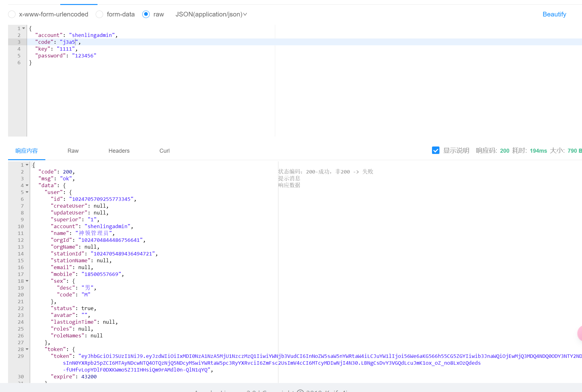Screen dimensions: 582x392
Task: Click response "code": 200 line
Action: (x=57, y=172)
